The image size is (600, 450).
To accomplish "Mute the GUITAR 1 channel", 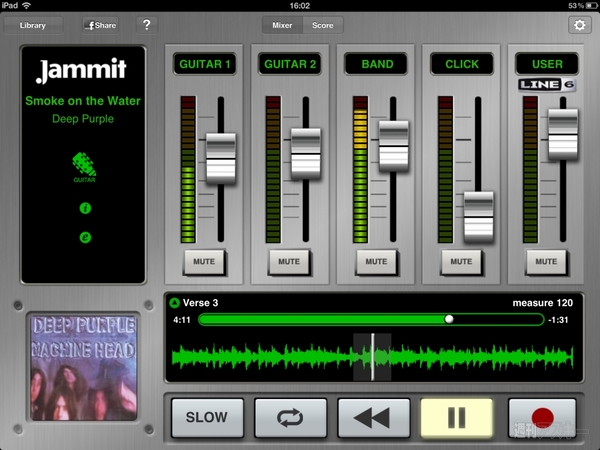I will click(x=204, y=262).
